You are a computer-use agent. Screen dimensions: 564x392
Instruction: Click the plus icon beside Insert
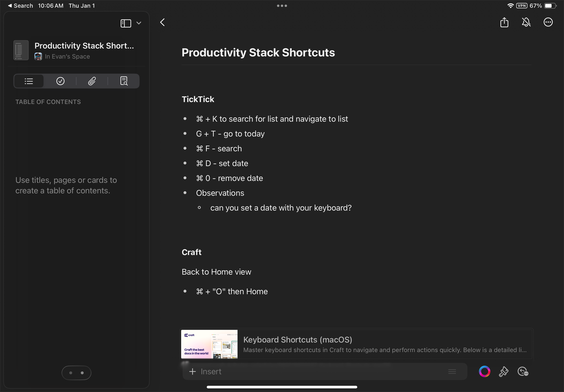[x=193, y=371]
